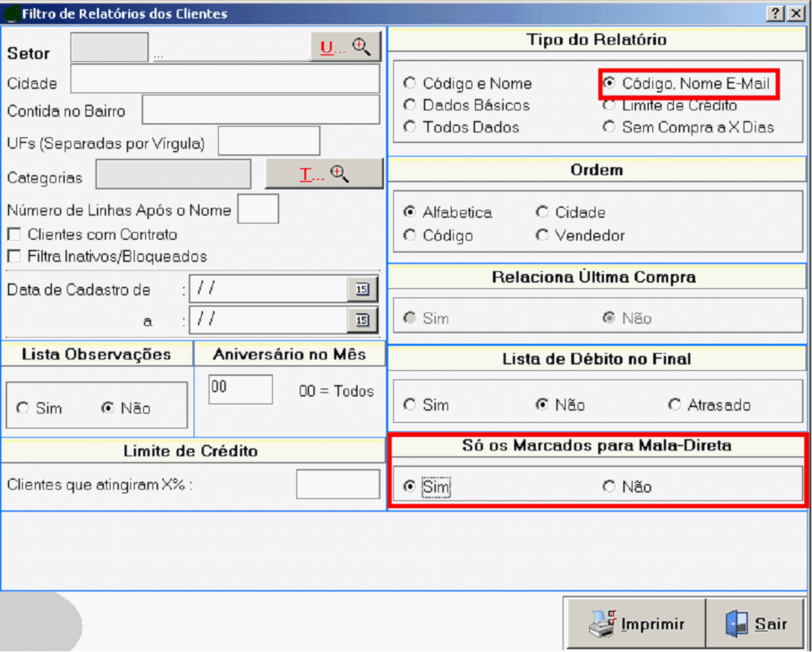812x652 pixels.
Task: Click the Aniversário no Mês field
Action: 240,389
